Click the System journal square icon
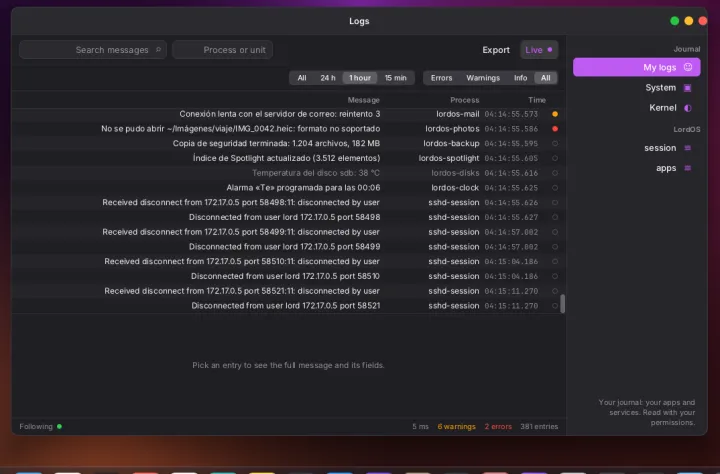 [687, 88]
